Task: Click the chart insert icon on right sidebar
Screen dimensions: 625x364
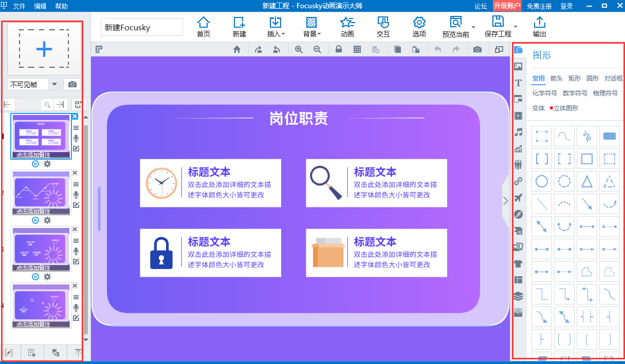Action: coord(518,149)
